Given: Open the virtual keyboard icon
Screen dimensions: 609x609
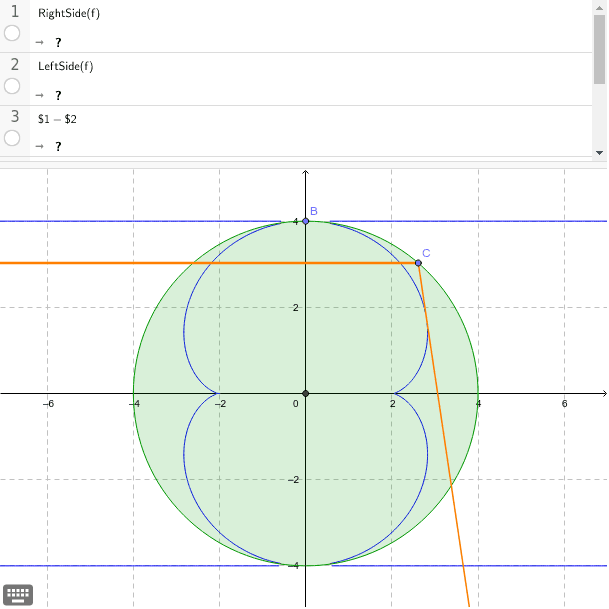Looking at the screenshot, I should pos(18,595).
